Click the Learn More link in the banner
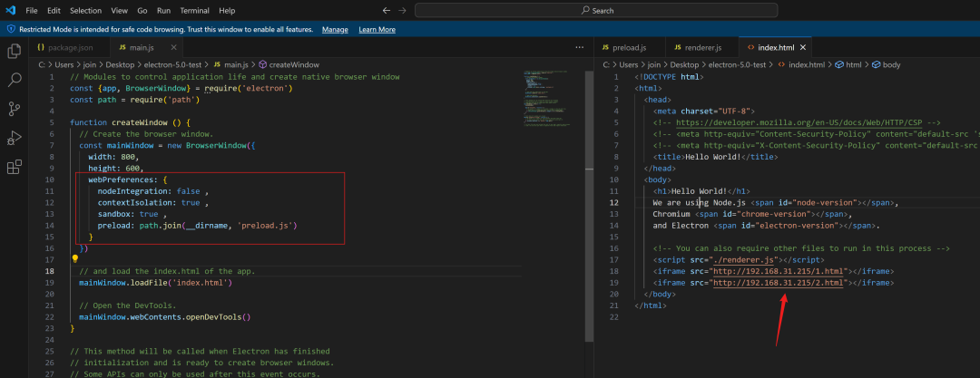The width and height of the screenshot is (980, 378). (x=377, y=29)
